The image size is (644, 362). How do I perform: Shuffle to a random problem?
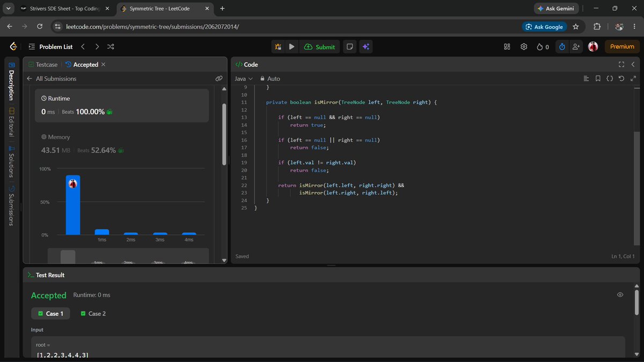(111, 47)
